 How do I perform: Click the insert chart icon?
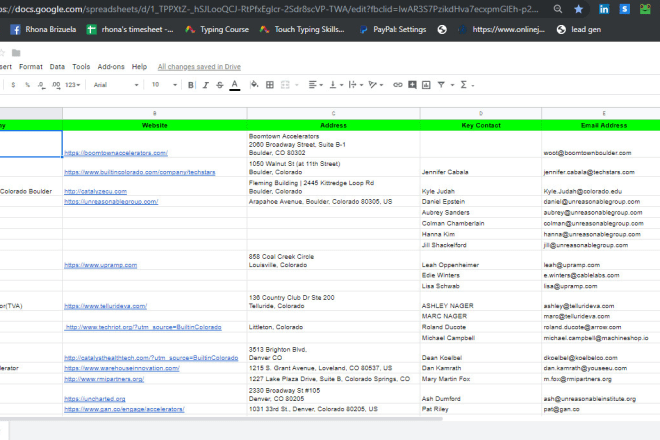pos(426,85)
